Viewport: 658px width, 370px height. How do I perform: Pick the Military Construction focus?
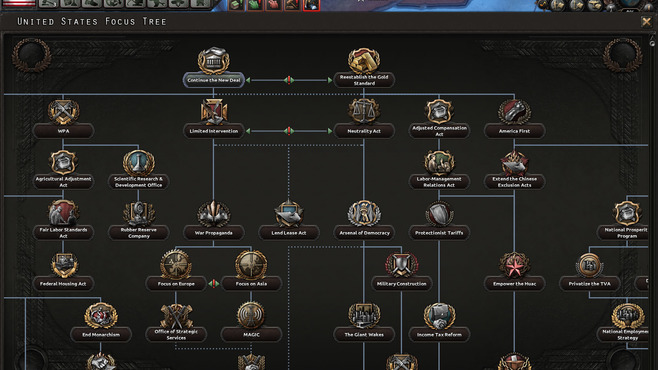click(x=401, y=271)
